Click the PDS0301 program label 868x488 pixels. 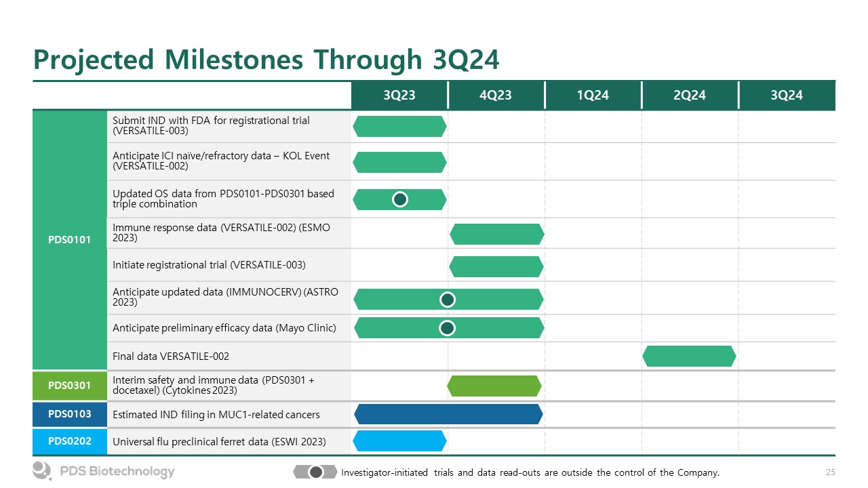coord(70,386)
